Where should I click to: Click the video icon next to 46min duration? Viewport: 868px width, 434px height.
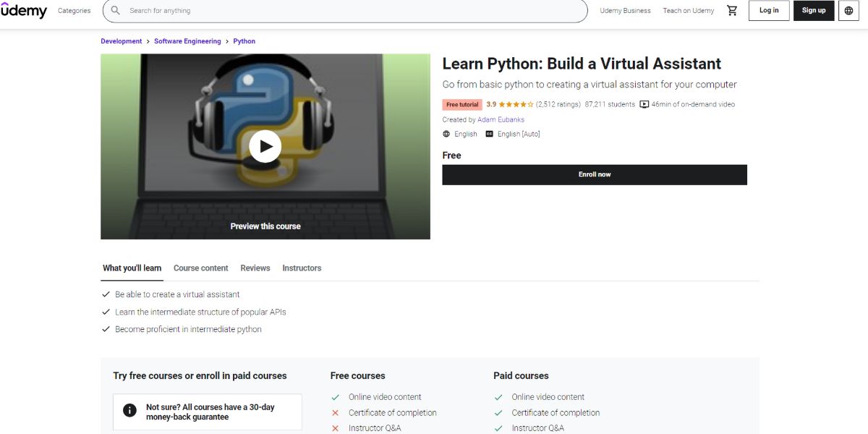click(644, 103)
